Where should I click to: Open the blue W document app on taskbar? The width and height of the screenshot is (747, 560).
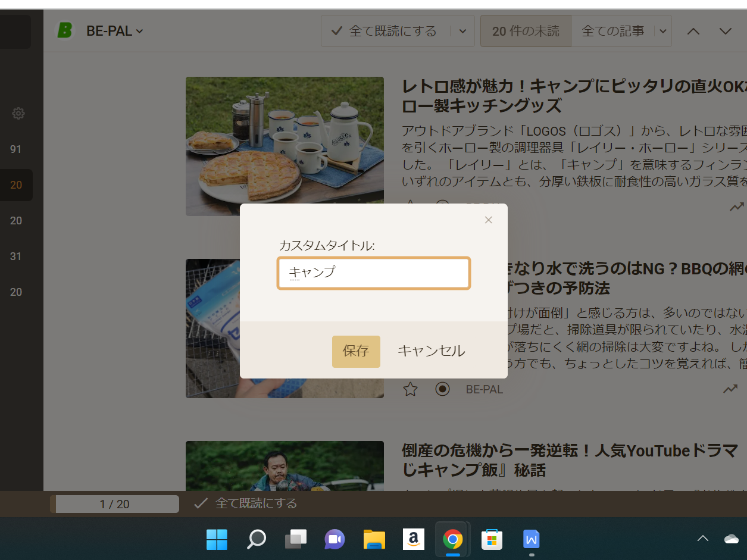pyautogui.click(x=532, y=539)
